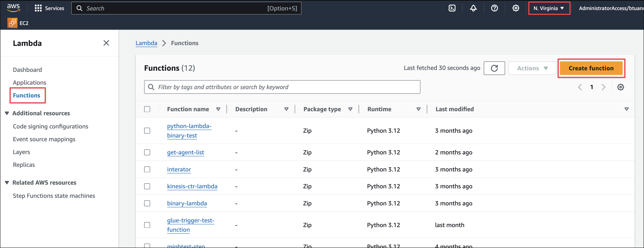Open the Actions dropdown menu
This screenshot has height=248, width=644.
[532, 68]
